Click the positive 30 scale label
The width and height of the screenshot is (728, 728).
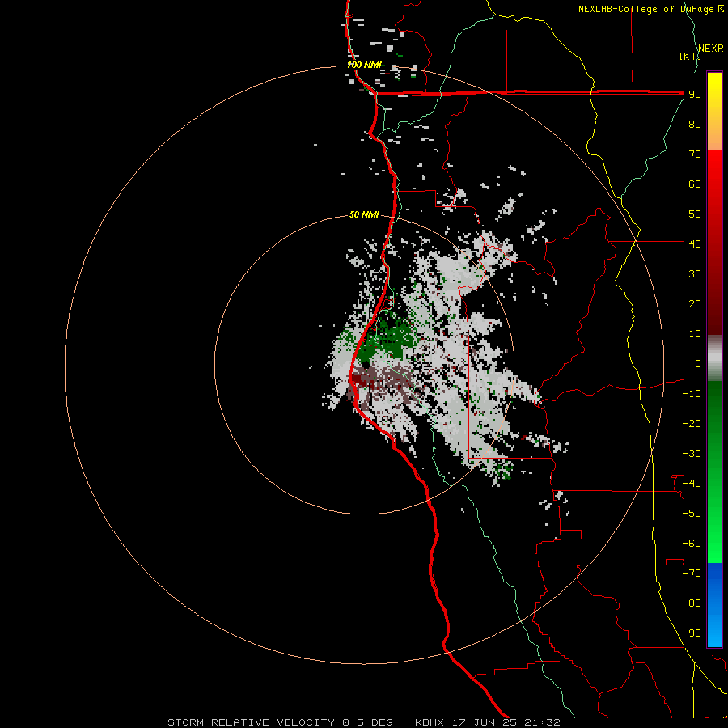coord(695,274)
